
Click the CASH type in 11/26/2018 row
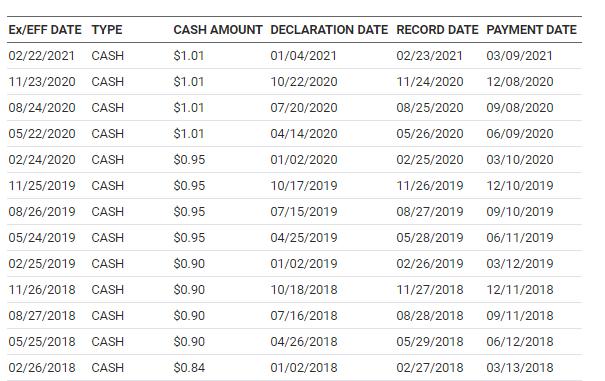click(108, 290)
